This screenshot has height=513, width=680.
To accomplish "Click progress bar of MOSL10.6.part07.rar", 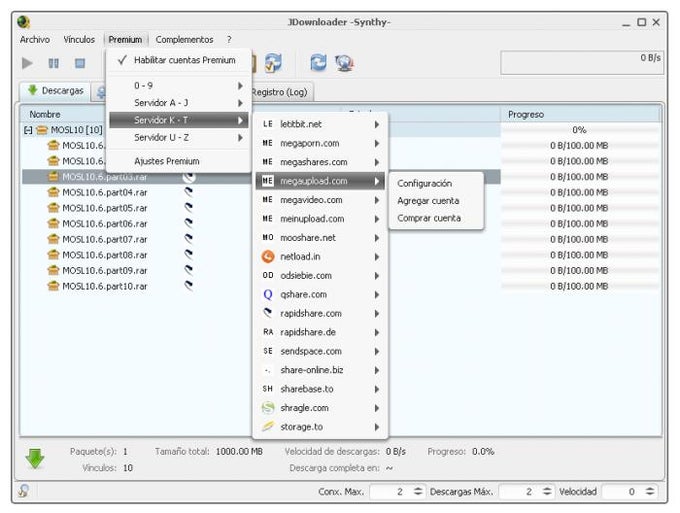I will click(x=579, y=239).
